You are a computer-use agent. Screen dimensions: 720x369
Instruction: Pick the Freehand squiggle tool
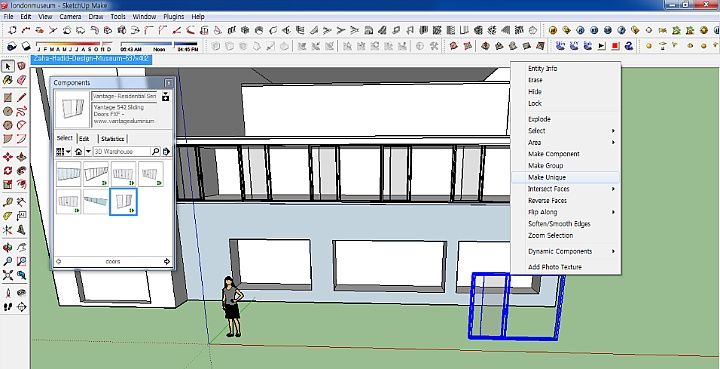point(21,111)
